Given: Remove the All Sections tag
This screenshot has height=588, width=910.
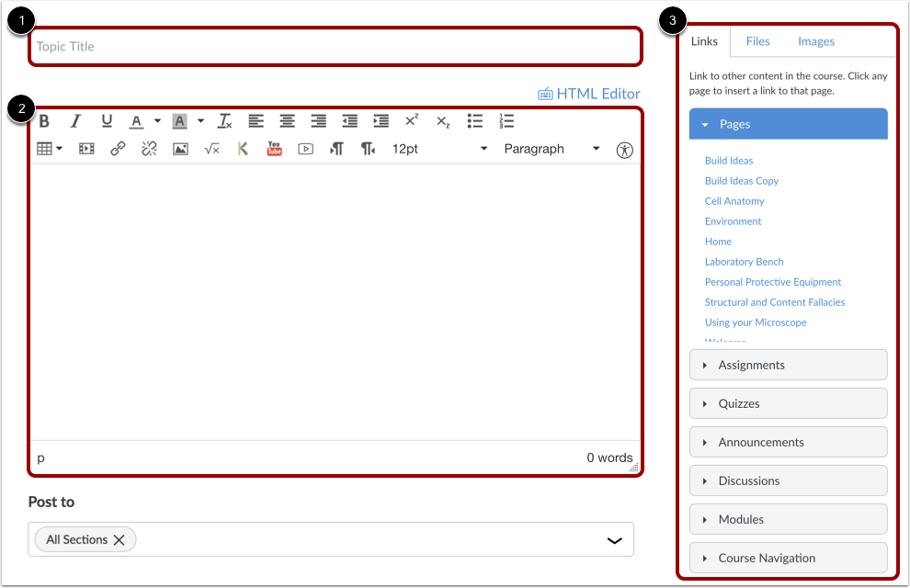Looking at the screenshot, I should [119, 540].
